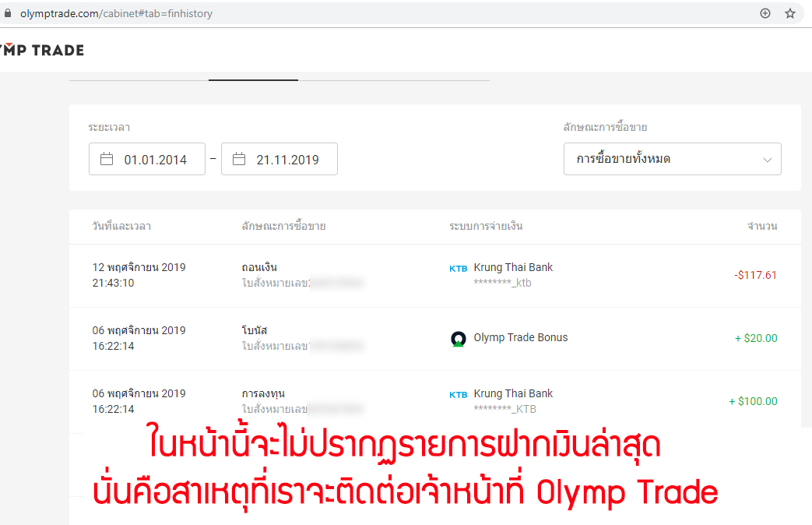Screen dimensions: 812x525
Task: Expand the การซื้อขายทั้งหมด dropdown
Action: point(672,159)
